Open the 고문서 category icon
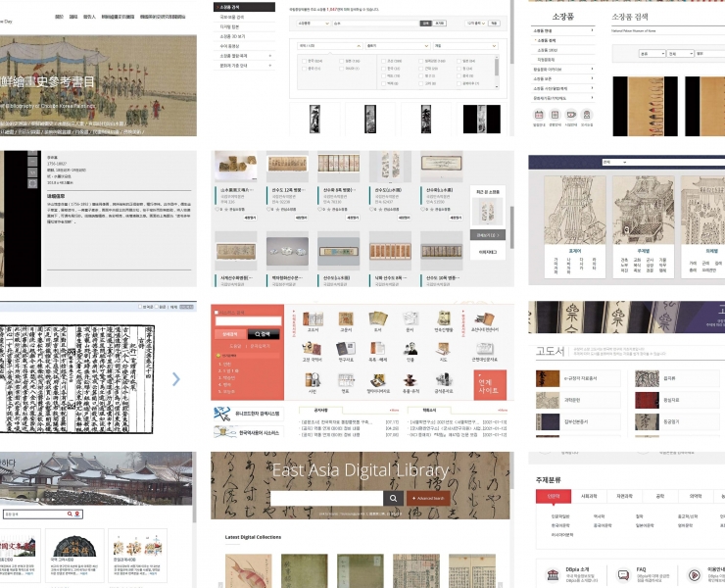This screenshot has height=588, width=725. [346, 320]
